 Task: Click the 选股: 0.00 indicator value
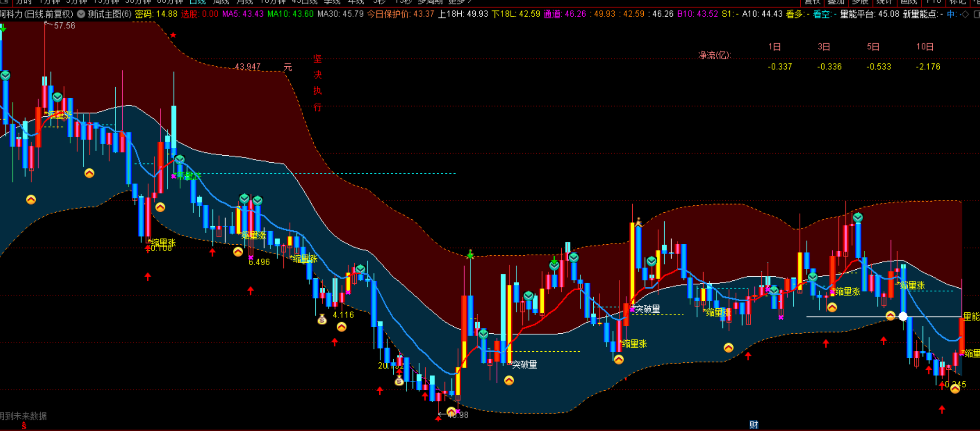coord(200,14)
